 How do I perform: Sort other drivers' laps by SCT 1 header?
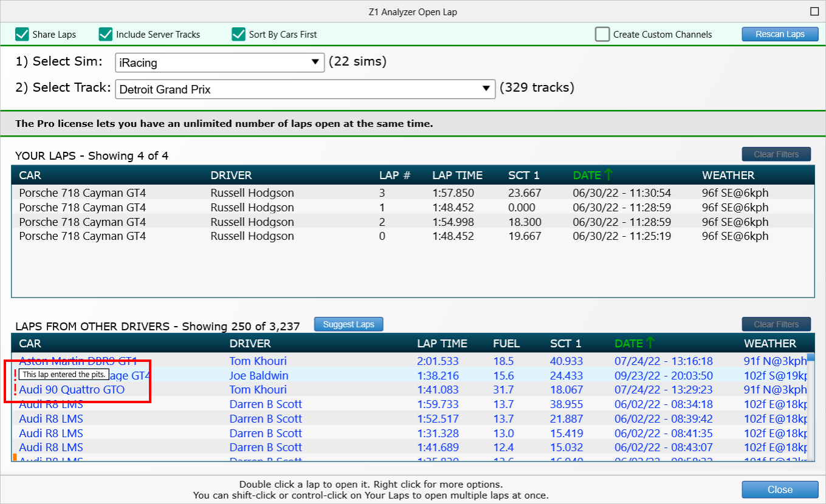coord(566,344)
